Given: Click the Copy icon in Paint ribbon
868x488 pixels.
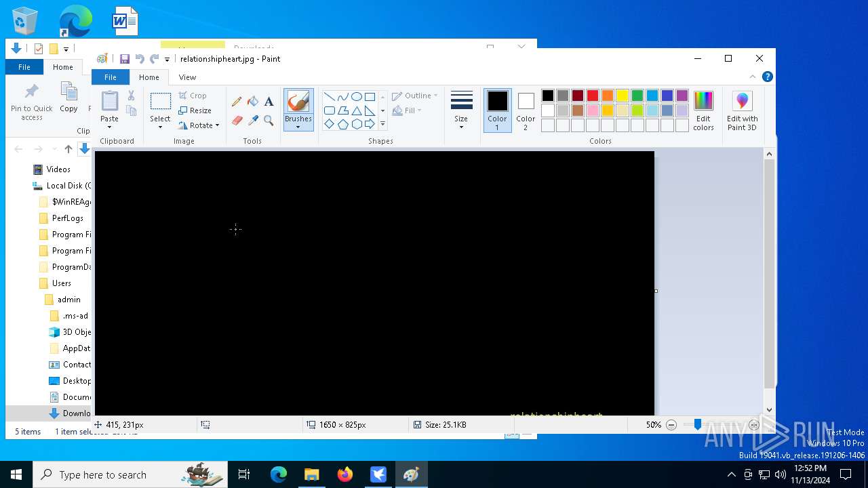Looking at the screenshot, I should click(x=131, y=110).
